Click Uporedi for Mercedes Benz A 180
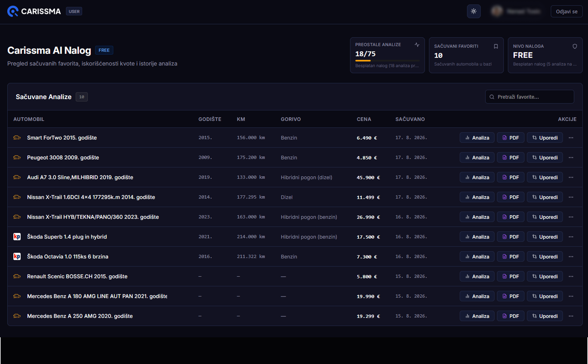This screenshot has height=364, width=588. 545,296
